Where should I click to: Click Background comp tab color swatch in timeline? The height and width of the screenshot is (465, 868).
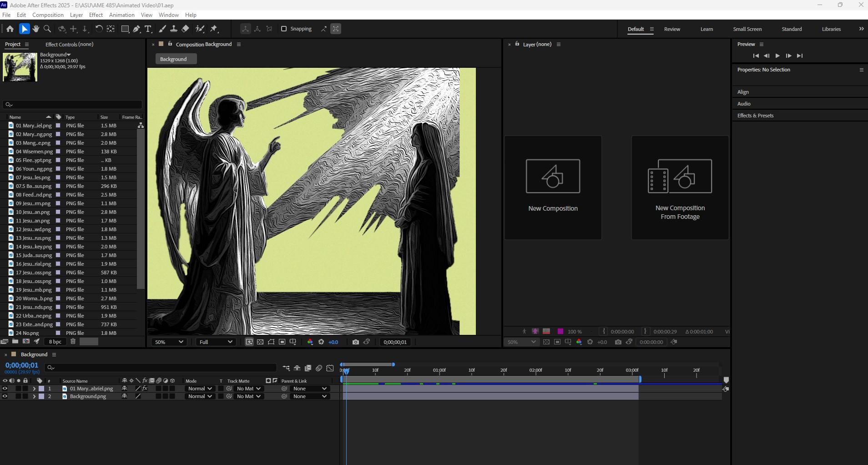coord(14,354)
